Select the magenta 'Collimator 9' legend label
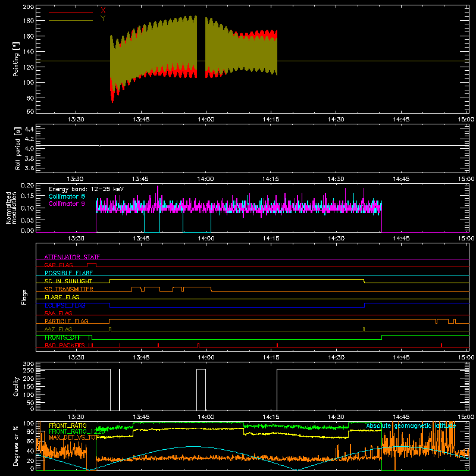This screenshot has height=476, width=476. tap(67, 203)
